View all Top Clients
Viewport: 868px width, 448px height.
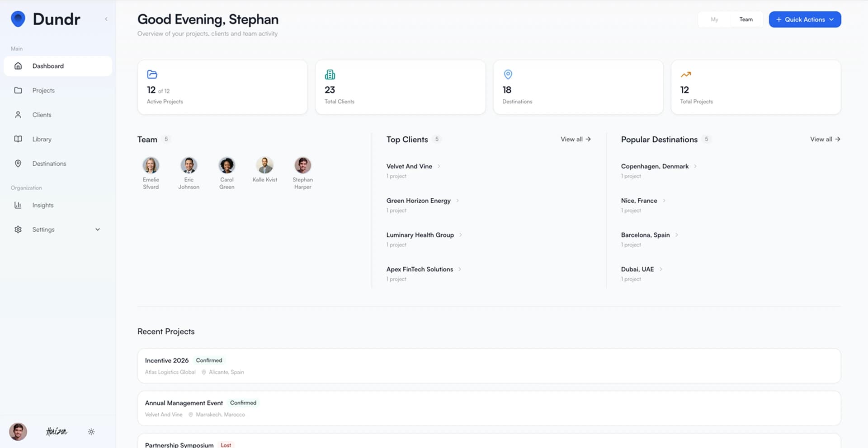pos(576,139)
